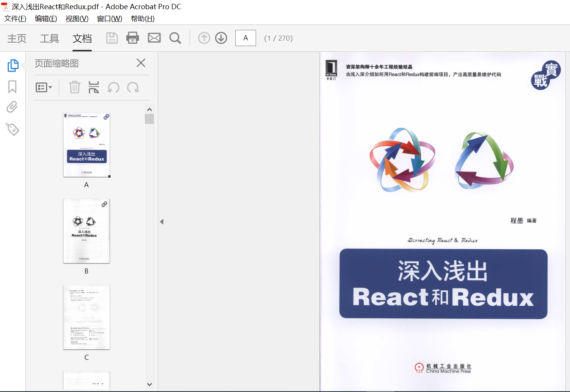This screenshot has width=570, height=392.
Task: Select page A thumbnail
Action: click(87, 145)
